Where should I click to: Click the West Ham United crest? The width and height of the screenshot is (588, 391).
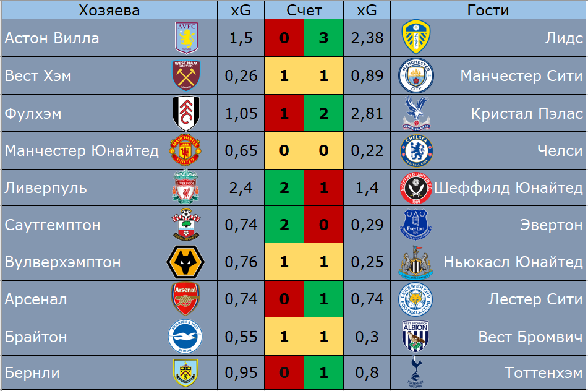[x=185, y=75]
